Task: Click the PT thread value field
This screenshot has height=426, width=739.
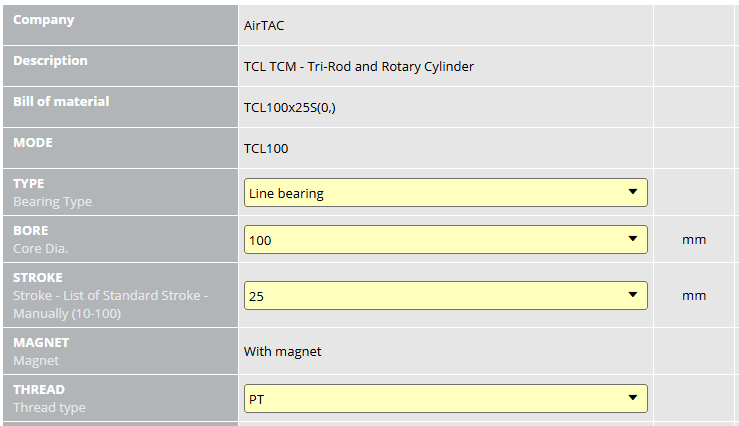Action: coord(445,399)
